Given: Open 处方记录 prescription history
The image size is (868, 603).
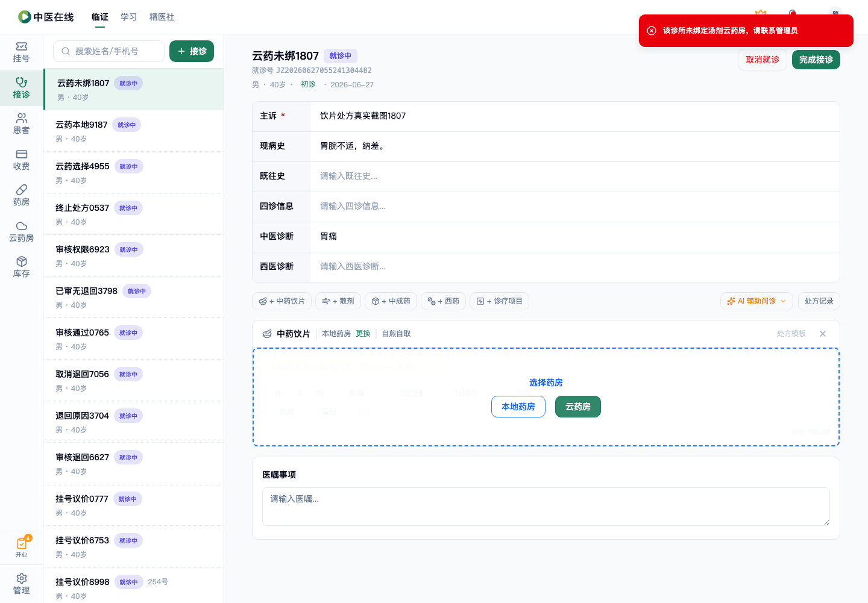Looking at the screenshot, I should pos(819,301).
